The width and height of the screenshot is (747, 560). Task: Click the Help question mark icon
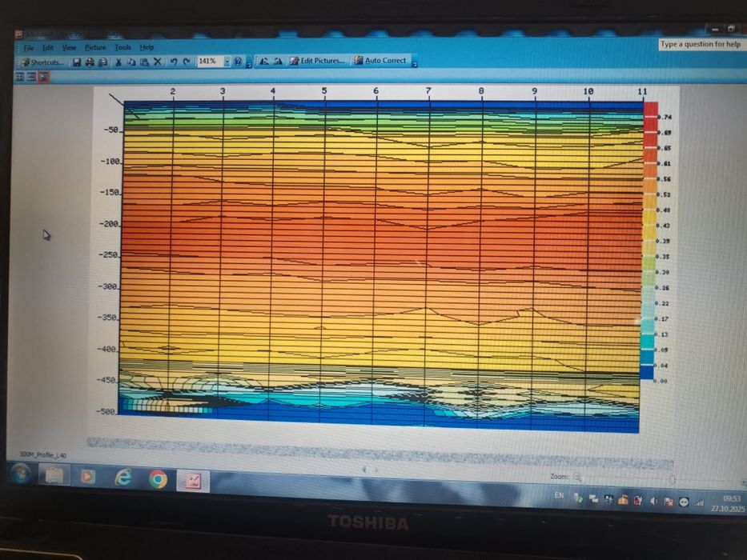click(x=238, y=61)
